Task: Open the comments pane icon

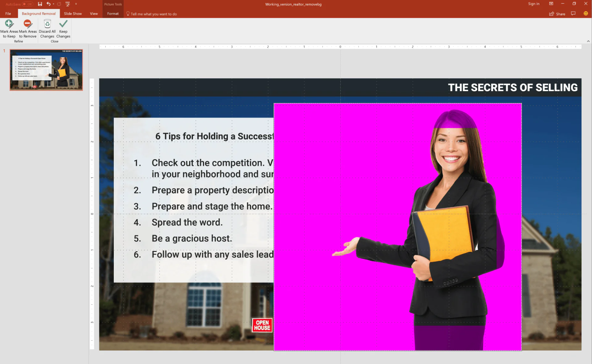Action: (x=573, y=14)
